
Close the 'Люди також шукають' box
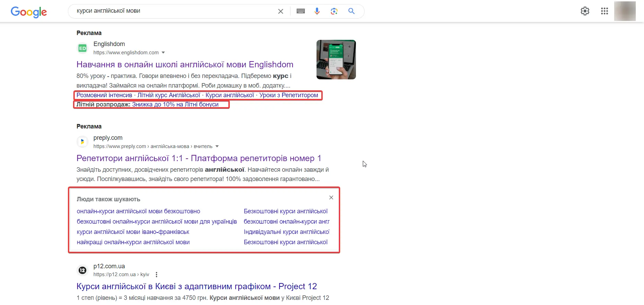331,197
